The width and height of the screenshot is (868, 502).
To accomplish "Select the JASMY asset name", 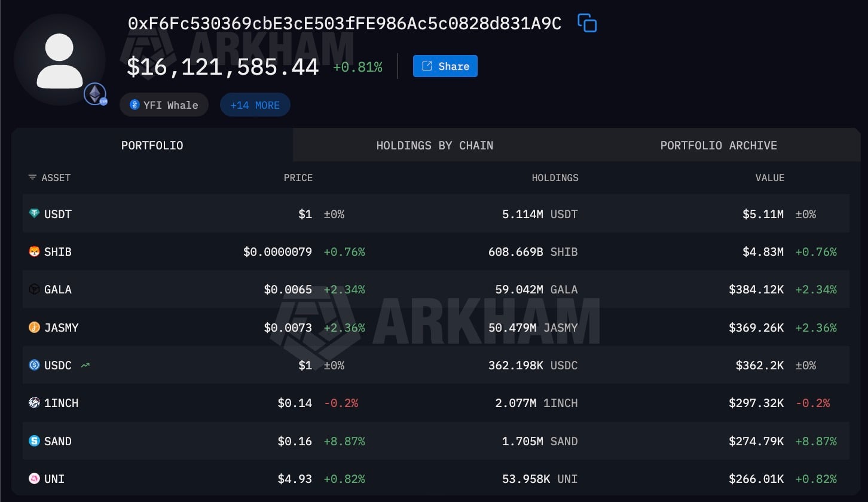I will pyautogui.click(x=62, y=327).
